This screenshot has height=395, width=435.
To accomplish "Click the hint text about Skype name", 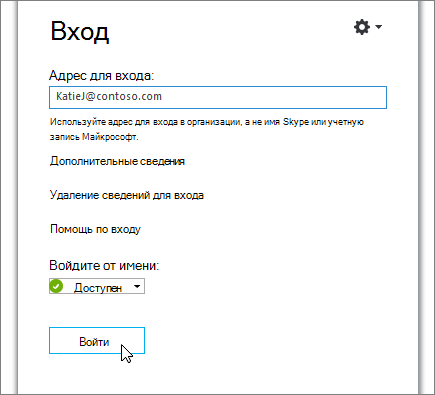I will click(x=207, y=129).
